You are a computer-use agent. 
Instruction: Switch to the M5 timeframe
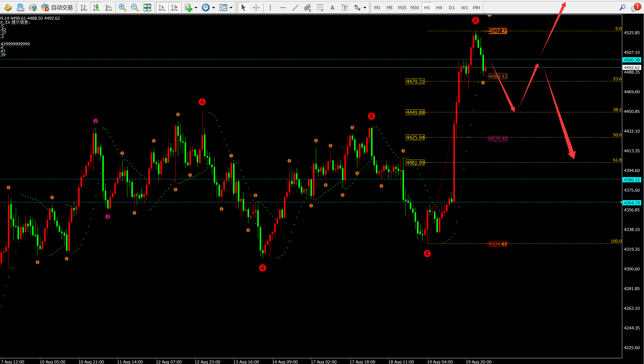point(389,8)
